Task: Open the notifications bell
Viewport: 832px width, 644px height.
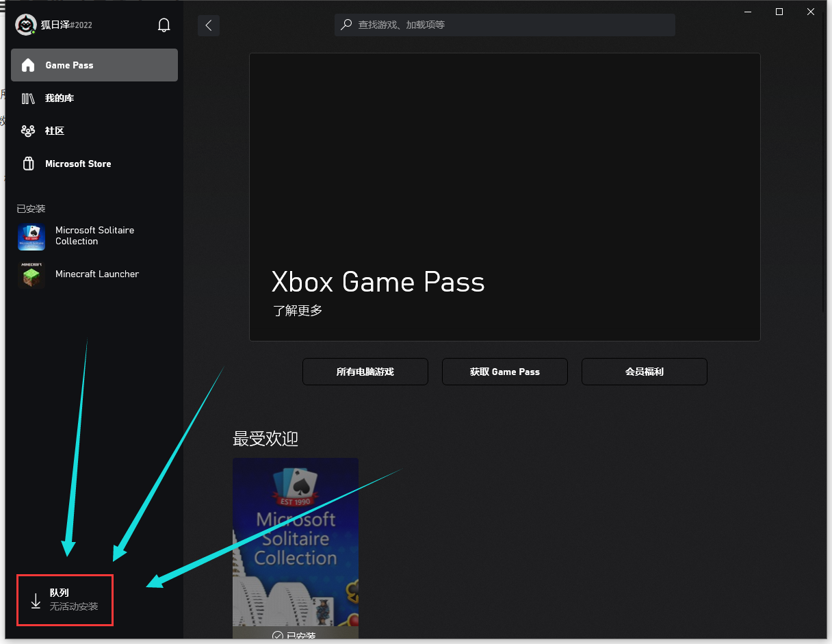Action: coord(164,25)
